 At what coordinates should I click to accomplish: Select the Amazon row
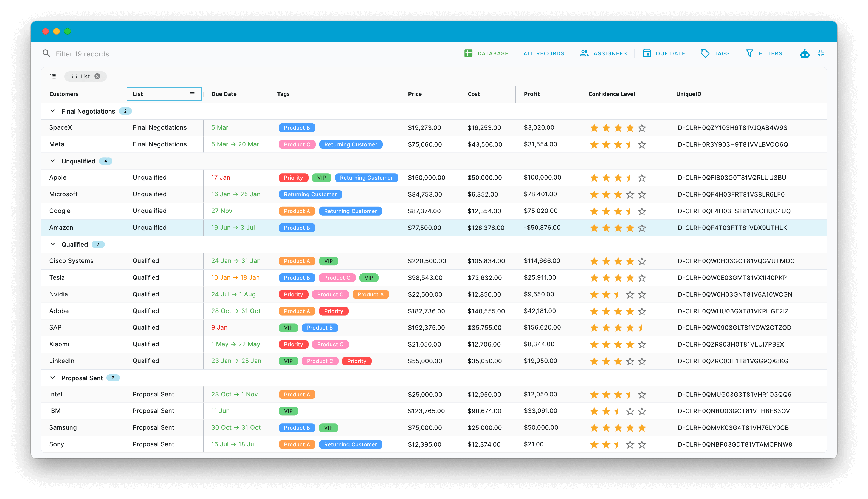click(61, 227)
